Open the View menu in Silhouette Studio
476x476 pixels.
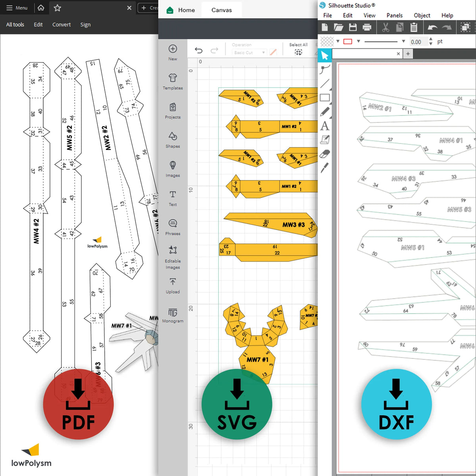(369, 15)
